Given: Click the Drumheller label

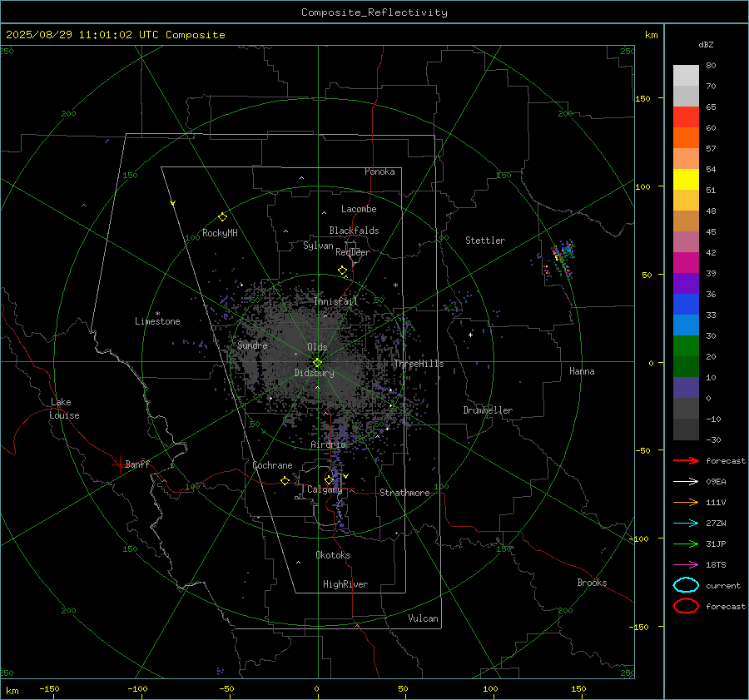Looking at the screenshot, I should coord(488,410).
